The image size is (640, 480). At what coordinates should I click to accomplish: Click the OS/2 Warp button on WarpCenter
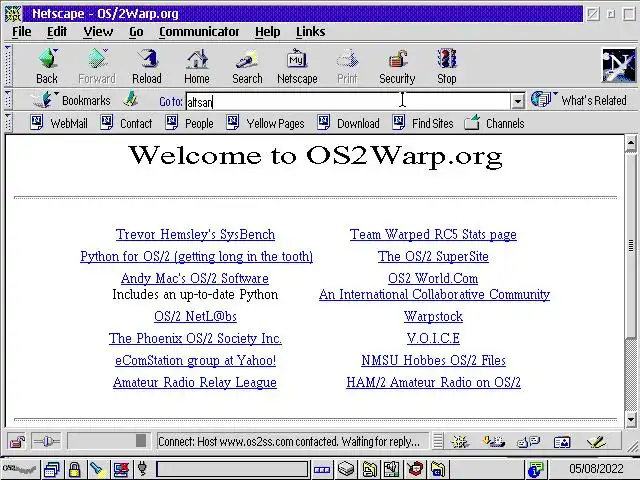tap(20, 469)
